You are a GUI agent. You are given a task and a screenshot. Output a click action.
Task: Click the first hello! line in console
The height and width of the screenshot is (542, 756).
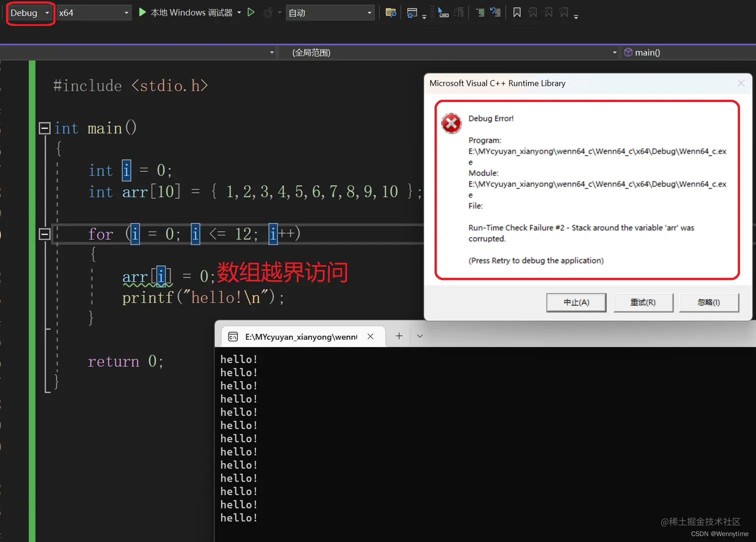(239, 359)
